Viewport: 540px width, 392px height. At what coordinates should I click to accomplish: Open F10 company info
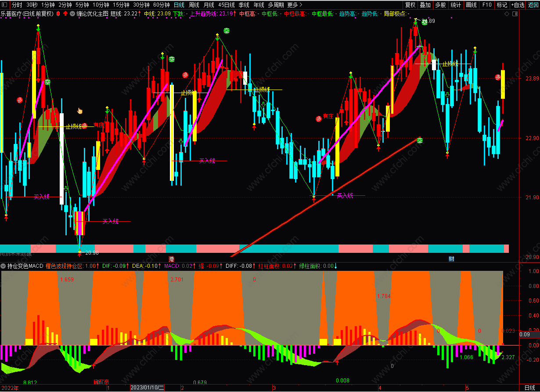point(486,5)
